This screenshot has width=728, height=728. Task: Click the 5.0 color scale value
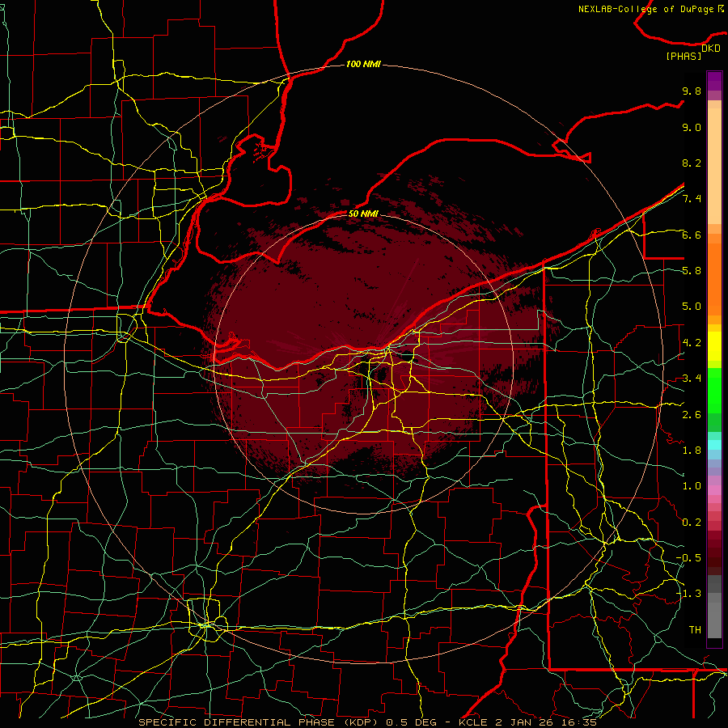[x=692, y=307]
